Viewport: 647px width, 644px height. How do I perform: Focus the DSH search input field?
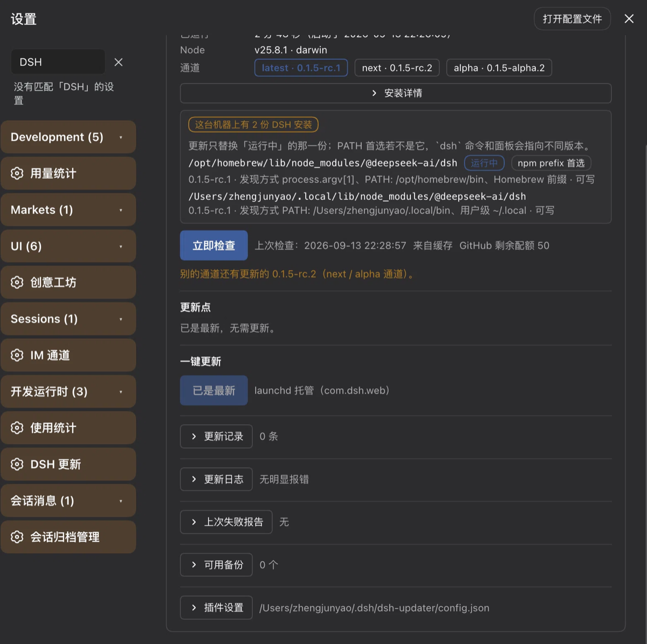pos(58,62)
